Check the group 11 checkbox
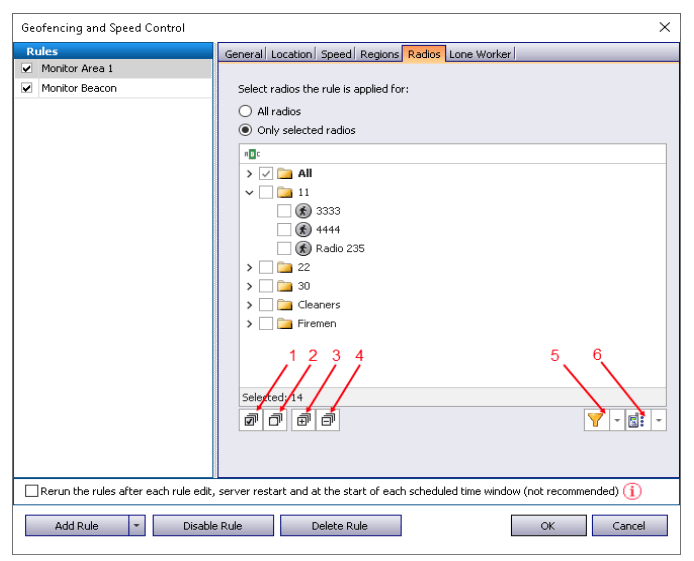This screenshot has height=561, width=694. click(x=266, y=192)
